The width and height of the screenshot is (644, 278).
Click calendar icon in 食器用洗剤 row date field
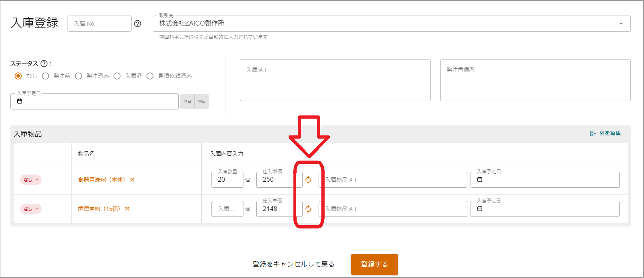coord(480,180)
